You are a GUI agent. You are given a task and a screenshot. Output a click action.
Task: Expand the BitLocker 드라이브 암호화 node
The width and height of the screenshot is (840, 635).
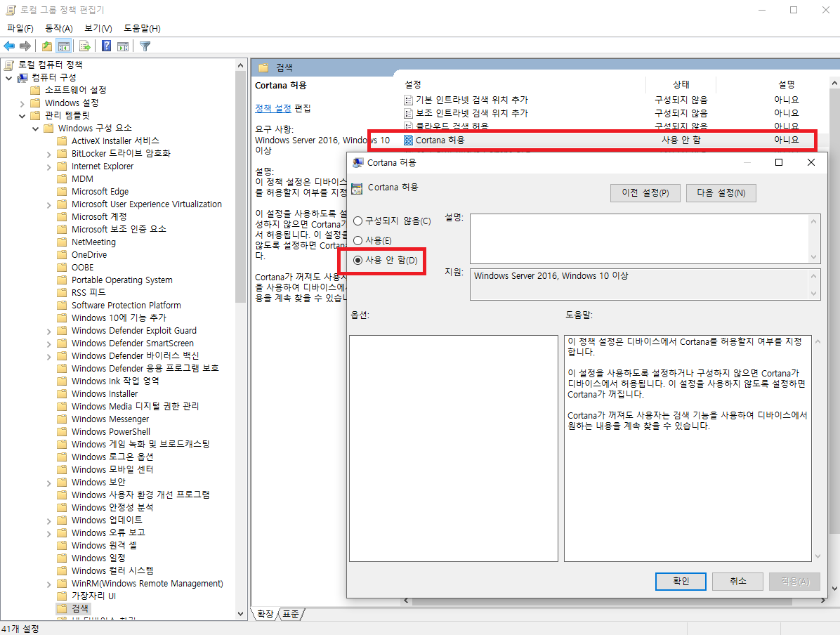pyautogui.click(x=48, y=154)
